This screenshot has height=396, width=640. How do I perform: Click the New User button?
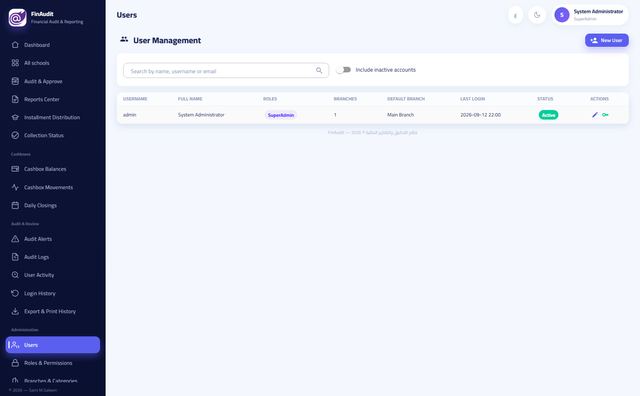tap(607, 40)
